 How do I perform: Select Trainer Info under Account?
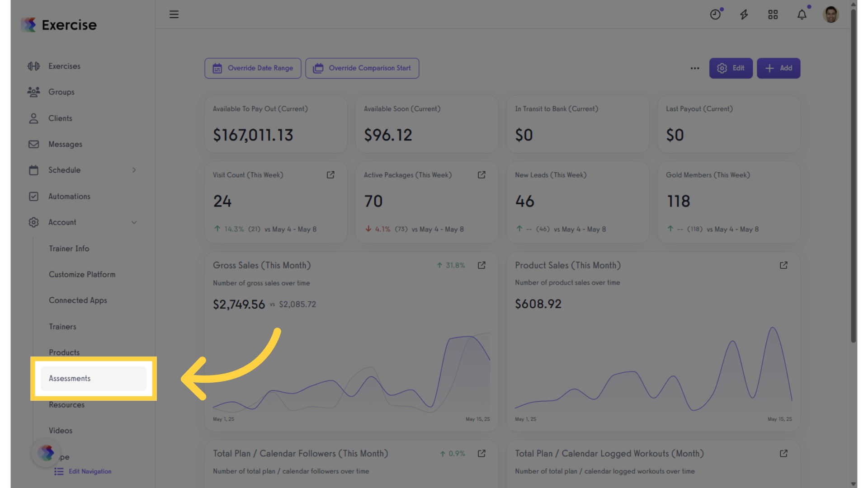pyautogui.click(x=69, y=249)
